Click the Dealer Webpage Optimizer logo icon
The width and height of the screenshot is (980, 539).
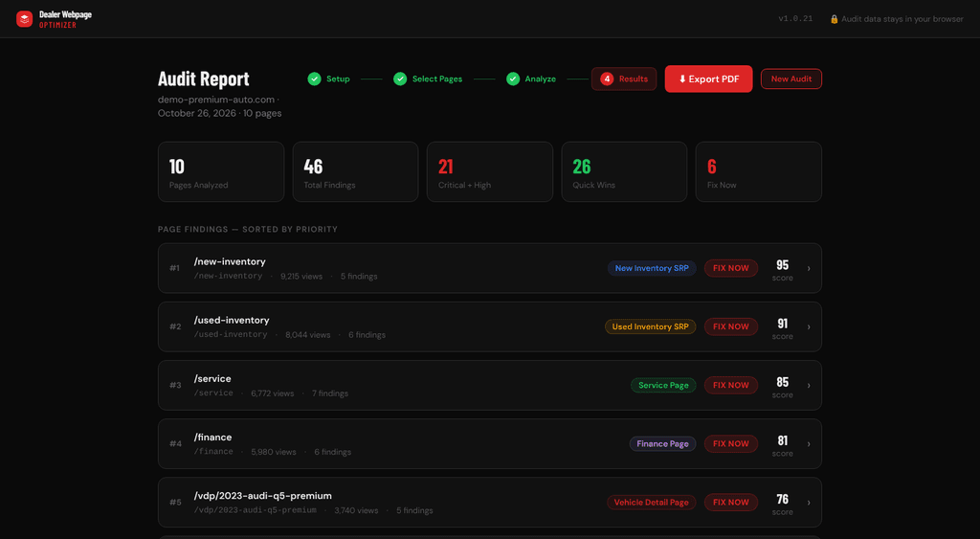[24, 19]
